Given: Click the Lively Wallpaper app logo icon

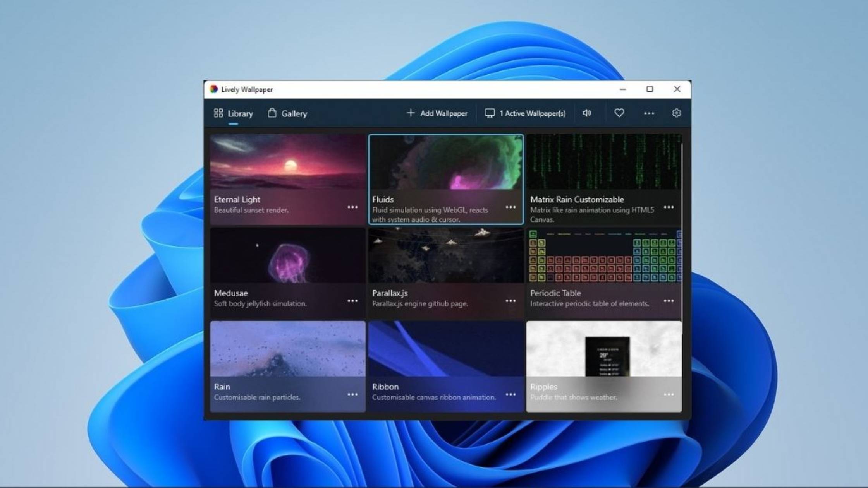Looking at the screenshot, I should (x=214, y=89).
